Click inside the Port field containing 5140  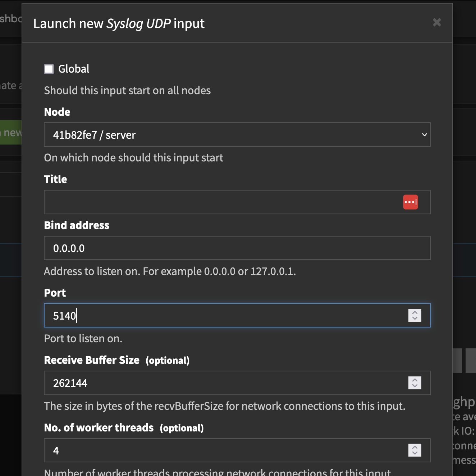coord(223,316)
